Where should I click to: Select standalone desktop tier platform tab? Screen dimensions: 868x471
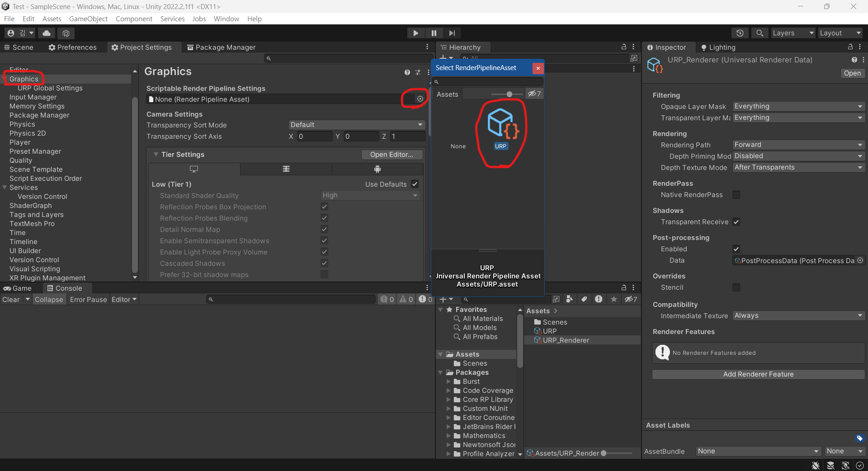click(x=194, y=169)
